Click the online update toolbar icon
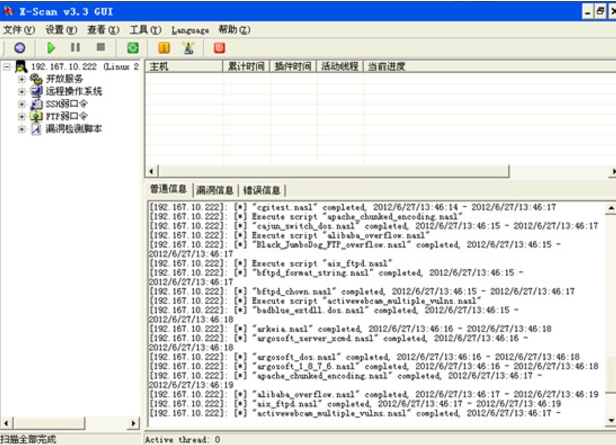This screenshot has width=616, height=445. coord(189,48)
